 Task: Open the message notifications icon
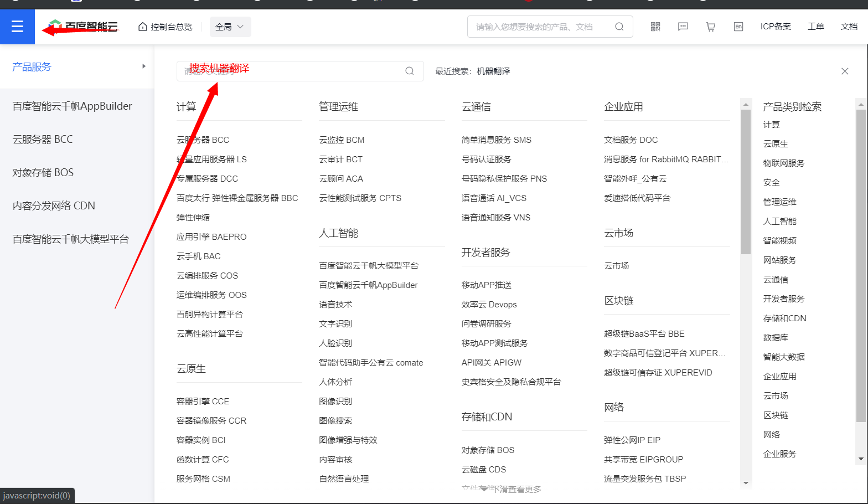click(683, 27)
